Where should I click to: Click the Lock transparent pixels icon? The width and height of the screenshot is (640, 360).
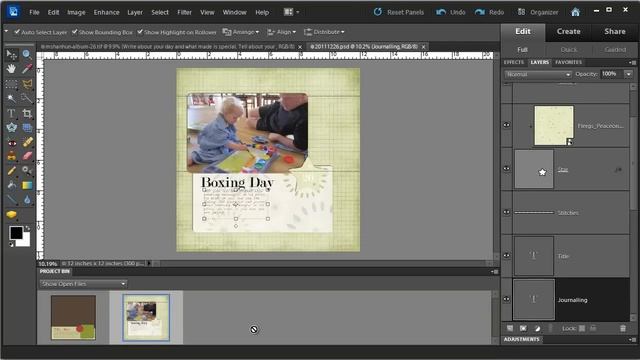(582, 328)
